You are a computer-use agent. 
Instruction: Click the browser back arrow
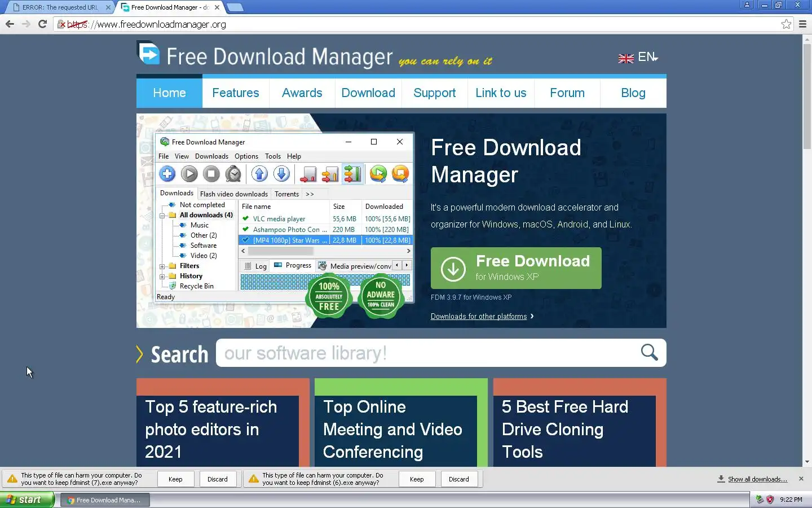click(x=10, y=24)
